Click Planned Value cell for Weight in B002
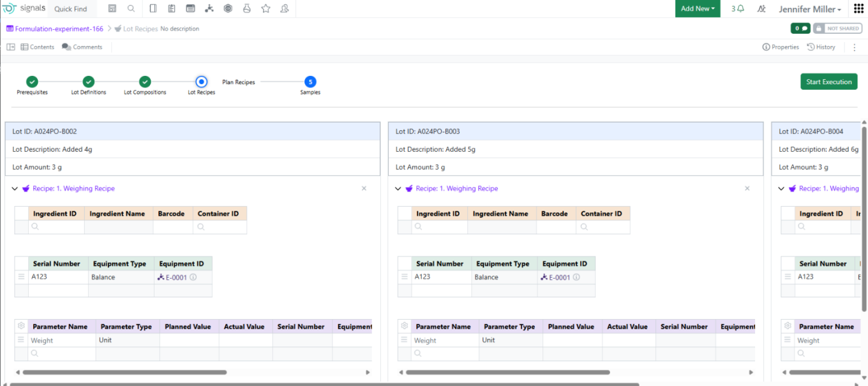The image size is (868, 386). [190, 340]
